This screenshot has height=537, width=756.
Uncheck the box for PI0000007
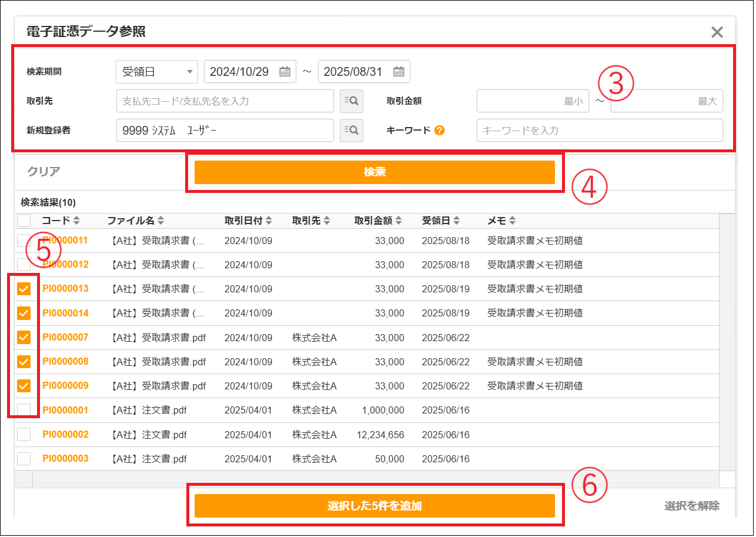click(x=24, y=337)
